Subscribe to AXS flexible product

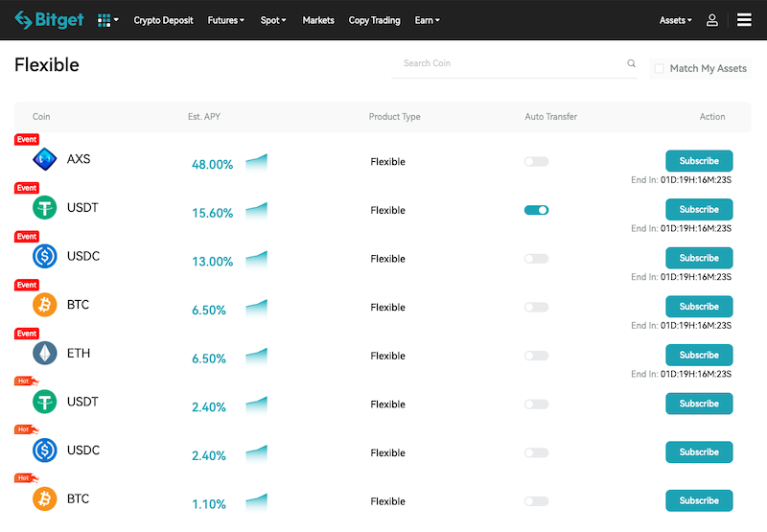699,161
